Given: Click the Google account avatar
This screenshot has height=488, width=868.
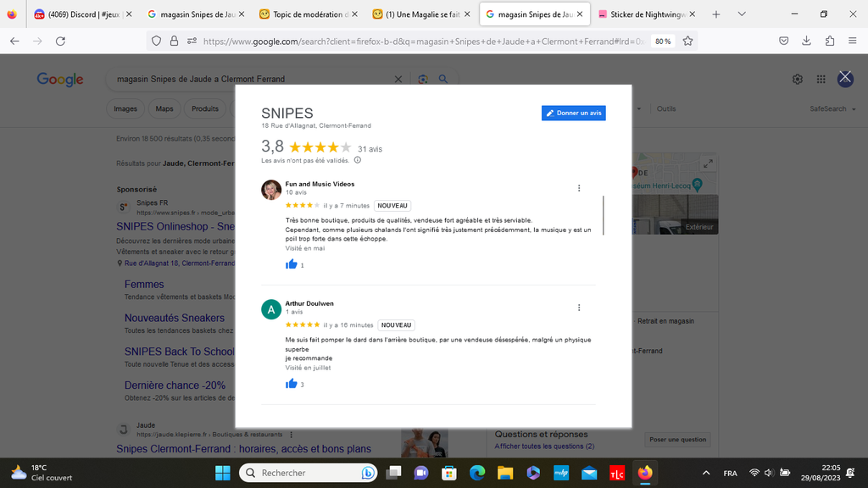Looking at the screenshot, I should tap(845, 79).
